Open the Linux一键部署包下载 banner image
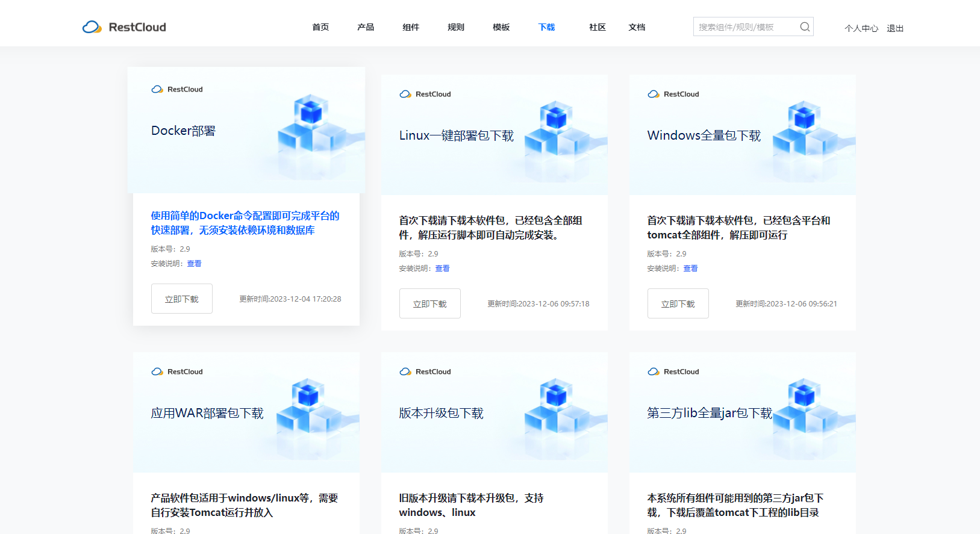980x534 pixels. (495, 135)
